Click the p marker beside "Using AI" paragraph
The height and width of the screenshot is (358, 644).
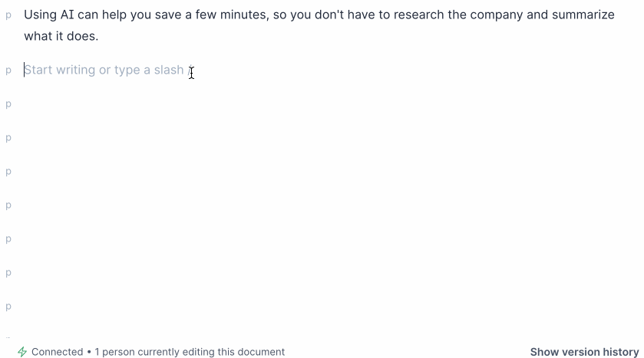[x=8, y=15]
